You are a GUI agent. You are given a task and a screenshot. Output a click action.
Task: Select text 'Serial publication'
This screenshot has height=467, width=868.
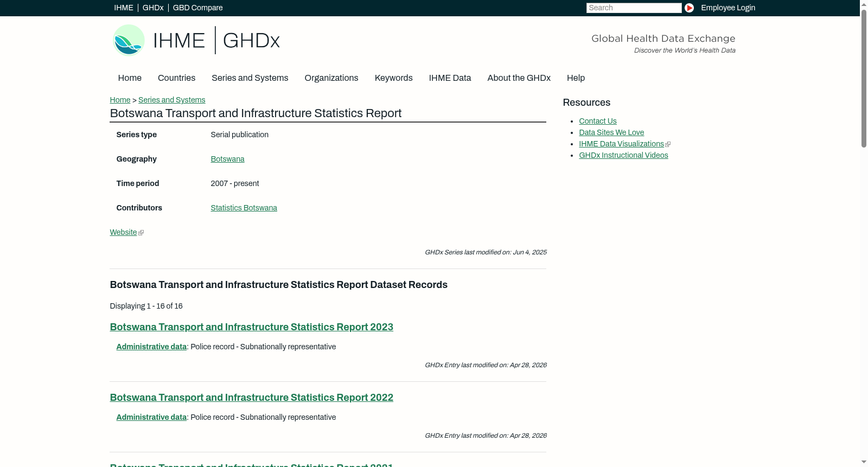[239, 135]
